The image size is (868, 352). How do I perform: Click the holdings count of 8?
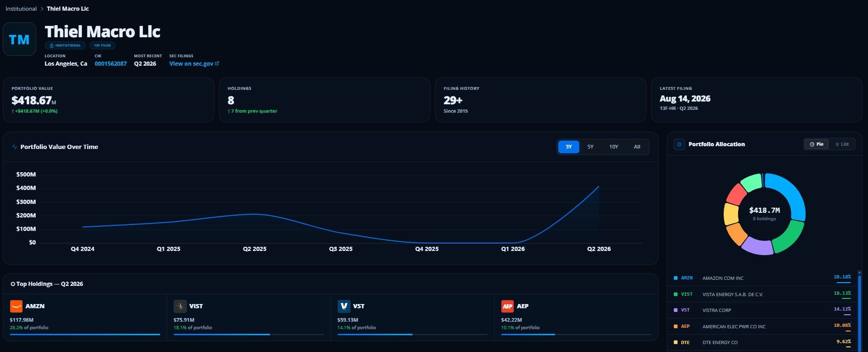[231, 100]
